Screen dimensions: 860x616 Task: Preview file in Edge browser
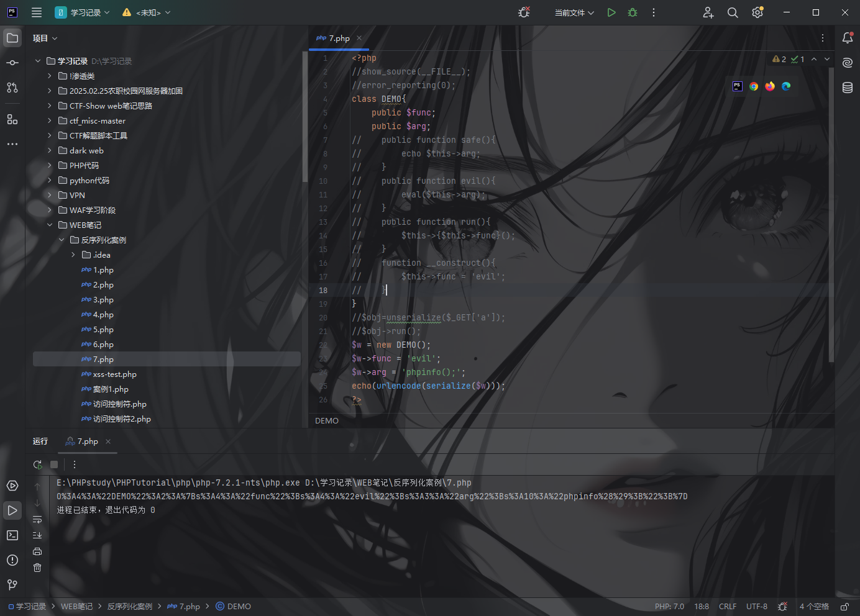(x=786, y=86)
